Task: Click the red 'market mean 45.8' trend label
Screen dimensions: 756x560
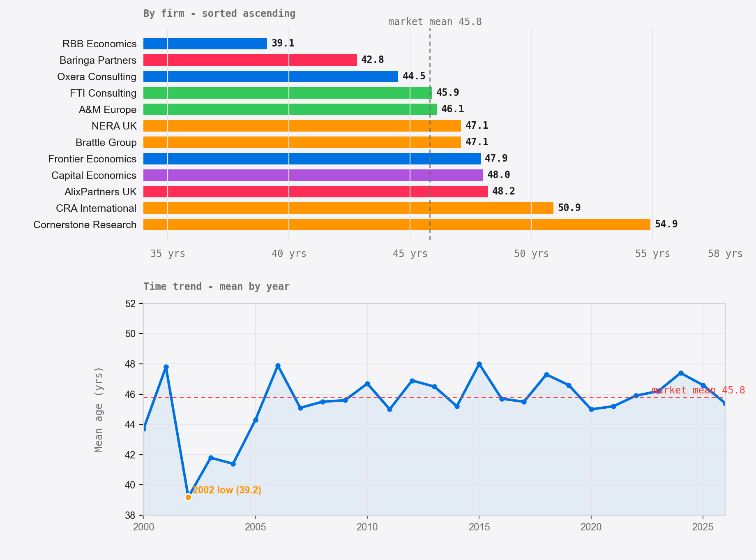Action: click(x=698, y=390)
